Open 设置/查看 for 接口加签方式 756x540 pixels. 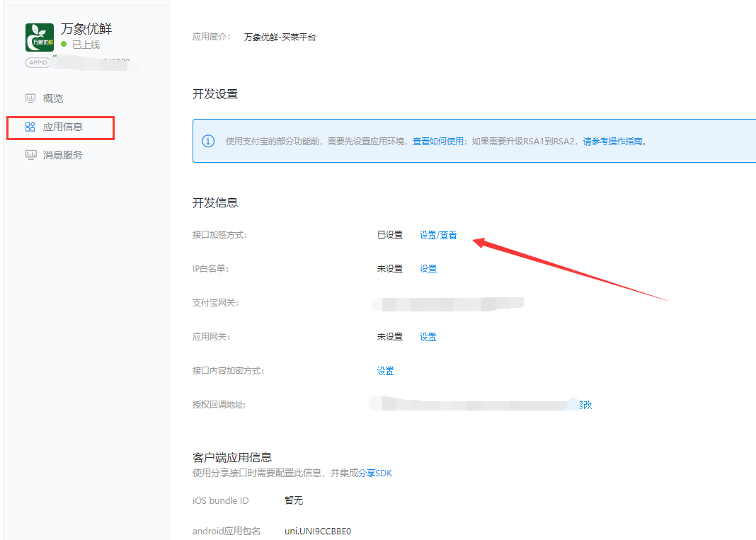coord(437,235)
